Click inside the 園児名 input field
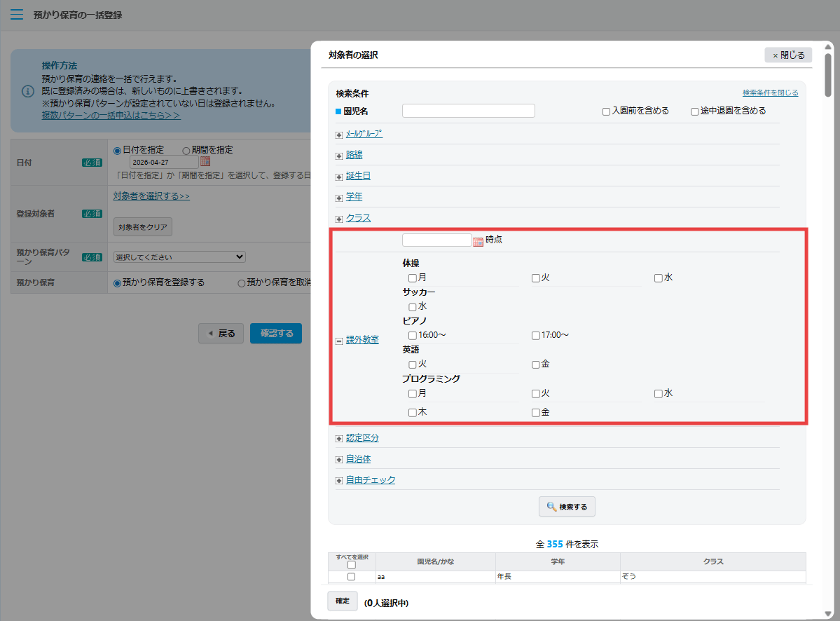The width and height of the screenshot is (840, 621). point(468,110)
